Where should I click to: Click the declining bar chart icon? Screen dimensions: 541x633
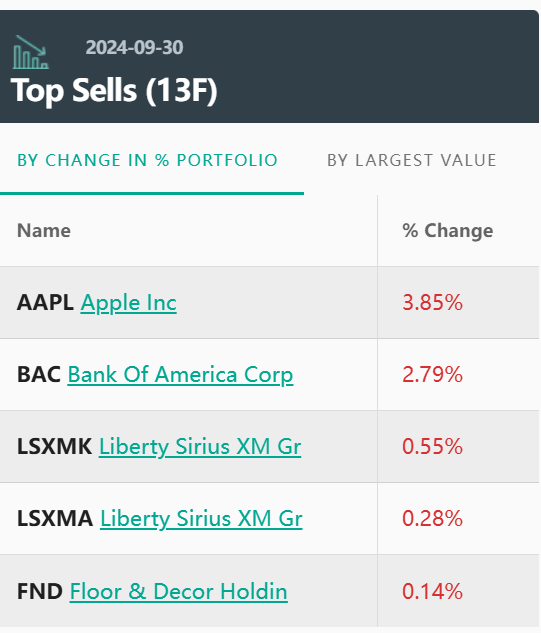[31, 52]
